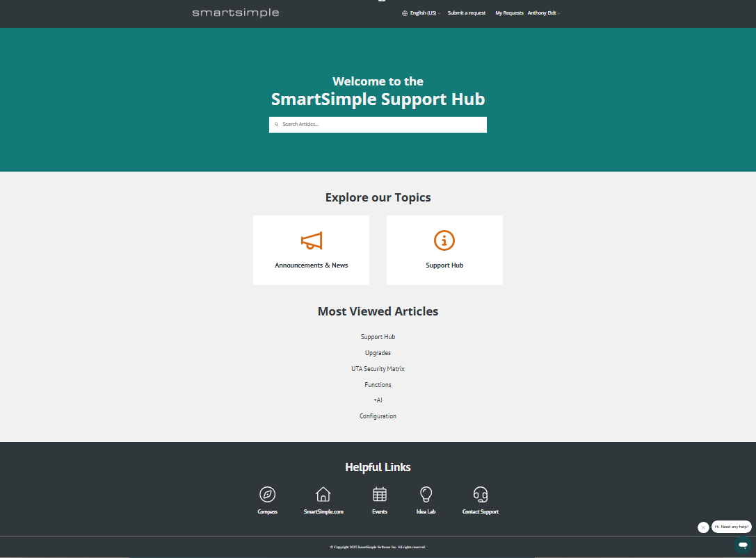Click the Contact Support headset icon
This screenshot has height=558, width=756.
tap(480, 494)
